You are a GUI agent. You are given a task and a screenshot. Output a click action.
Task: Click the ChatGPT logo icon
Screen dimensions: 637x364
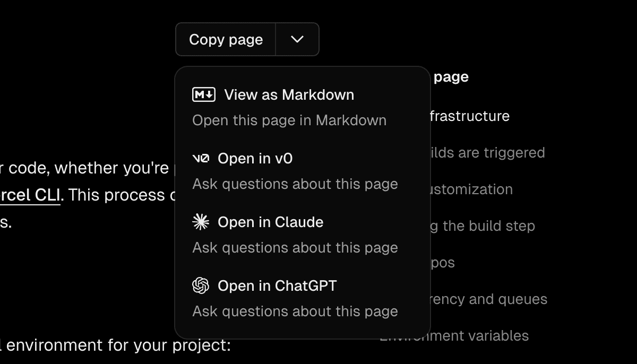click(201, 285)
